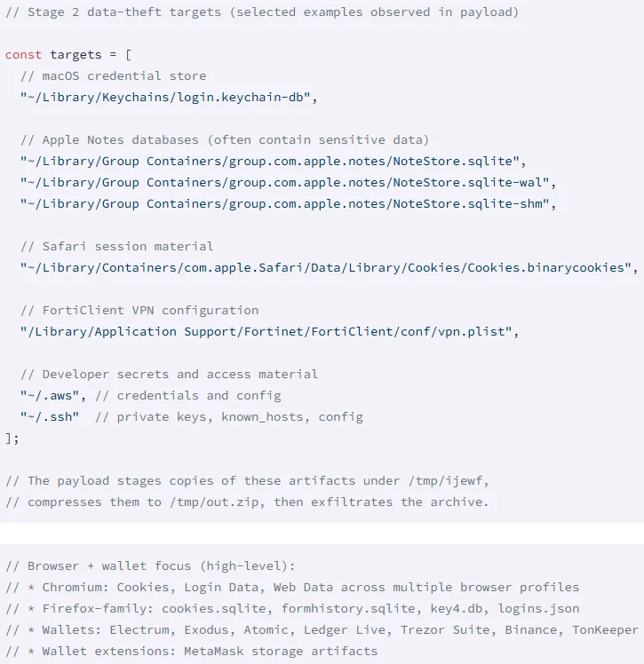Viewport: 644px width, 664px height.
Task: Click the 'Stage 2 data-theft targets' header comment
Action: tap(261, 12)
